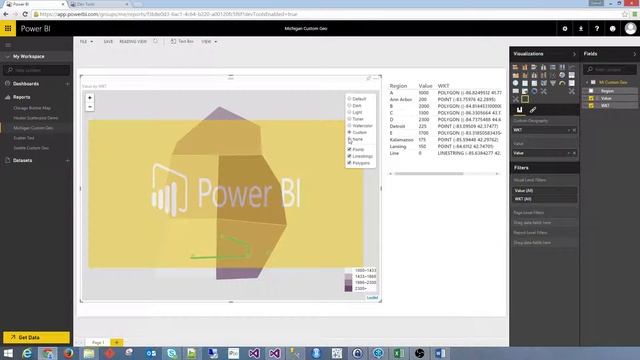Open Skype from taskbar
Image resolution: width=640 pixels, height=360 pixels.
pyautogui.click(x=171, y=353)
